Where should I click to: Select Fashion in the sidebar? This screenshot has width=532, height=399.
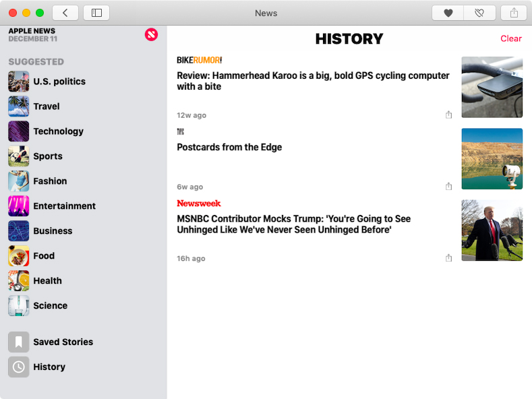pos(50,181)
